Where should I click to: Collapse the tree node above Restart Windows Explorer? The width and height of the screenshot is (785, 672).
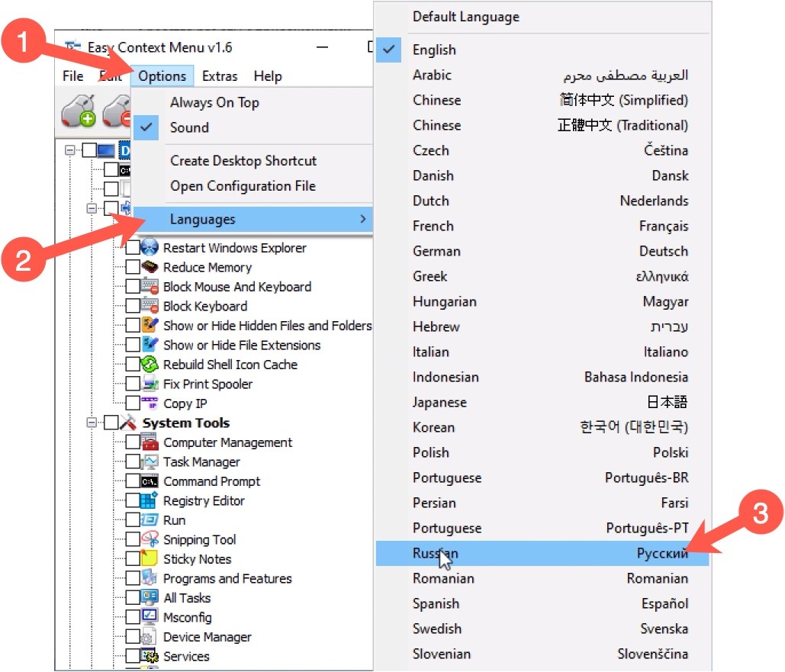click(92, 207)
